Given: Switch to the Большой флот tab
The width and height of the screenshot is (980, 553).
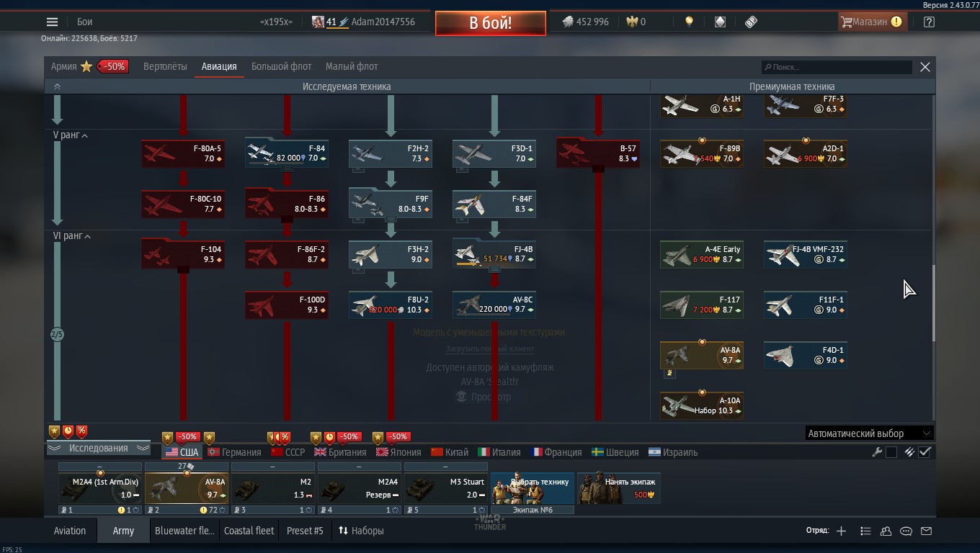Looking at the screenshot, I should pyautogui.click(x=281, y=66).
